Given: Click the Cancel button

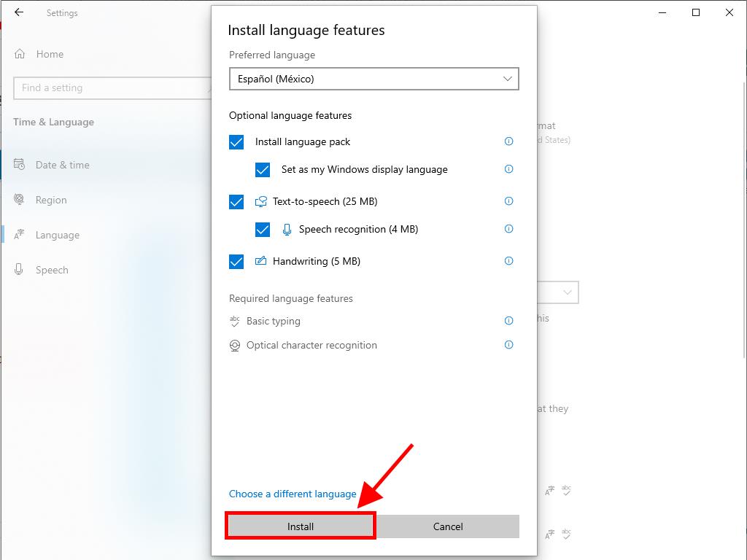Looking at the screenshot, I should 448,526.
